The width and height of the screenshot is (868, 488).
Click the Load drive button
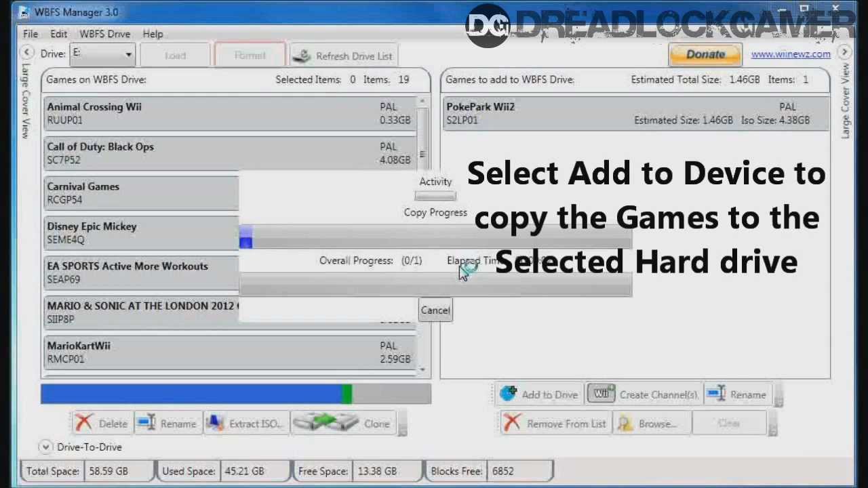(175, 56)
